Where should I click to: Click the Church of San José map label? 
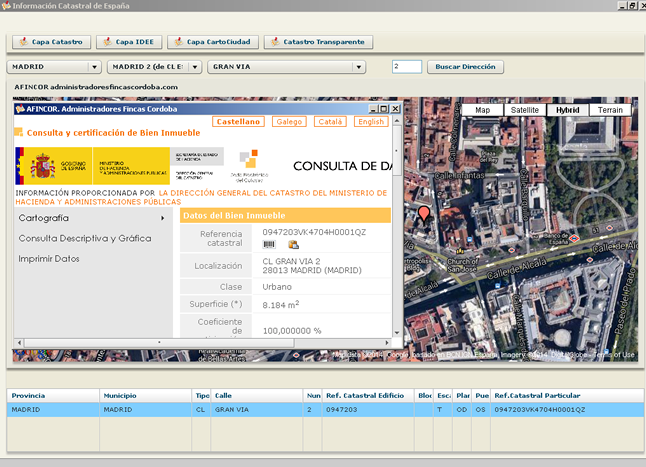462,265
